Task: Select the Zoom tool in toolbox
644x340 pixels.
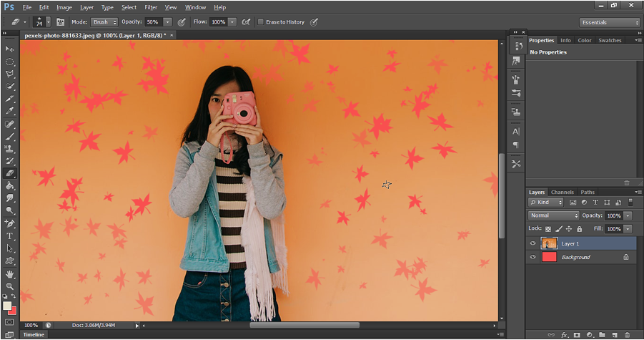Action: pyautogui.click(x=9, y=286)
